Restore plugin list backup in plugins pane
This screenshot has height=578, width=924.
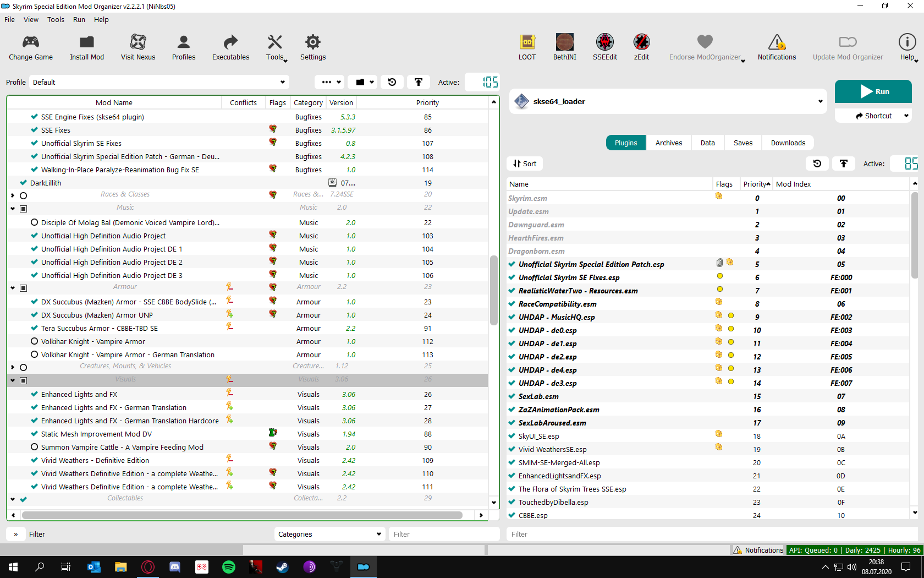click(x=817, y=163)
